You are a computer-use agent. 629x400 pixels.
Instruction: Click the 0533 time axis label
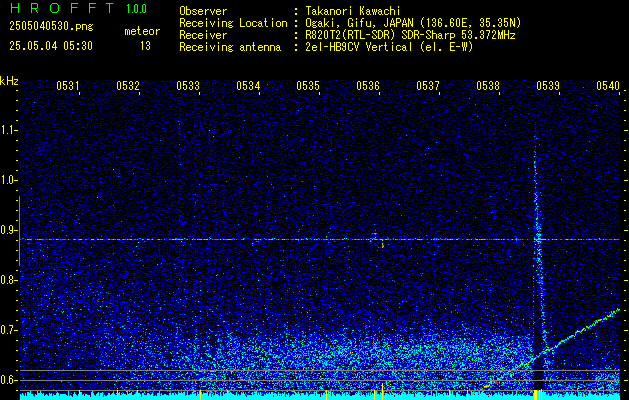pyautogui.click(x=188, y=85)
